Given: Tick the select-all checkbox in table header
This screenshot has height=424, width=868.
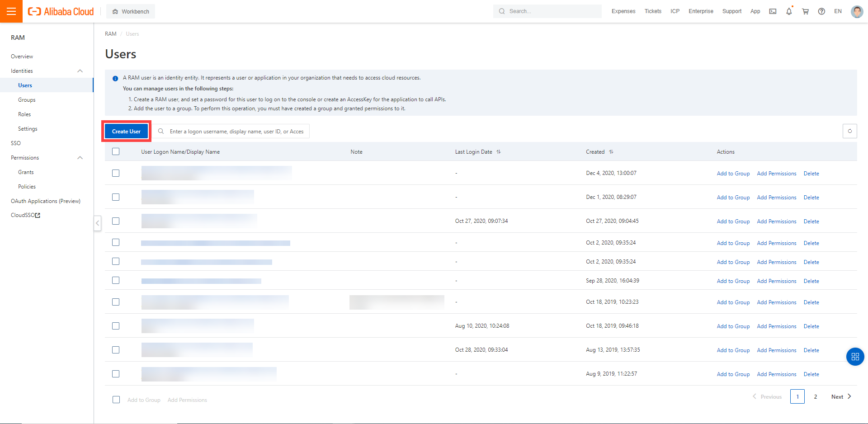Looking at the screenshot, I should click(116, 151).
